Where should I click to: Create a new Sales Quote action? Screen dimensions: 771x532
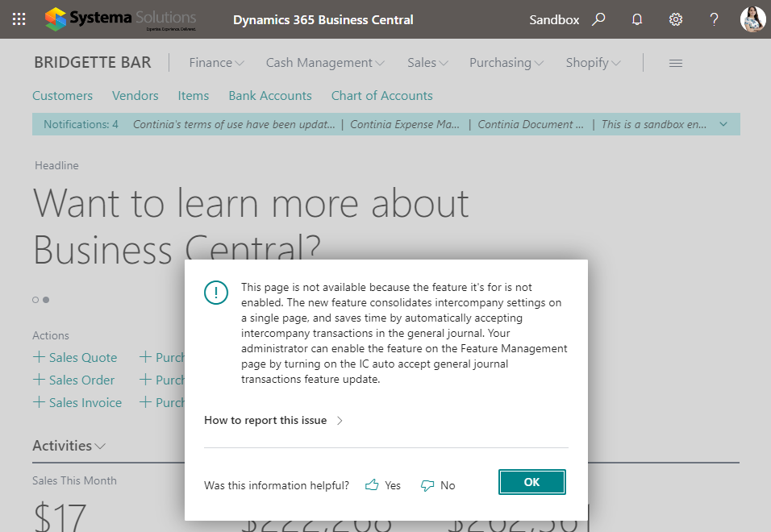(x=75, y=357)
